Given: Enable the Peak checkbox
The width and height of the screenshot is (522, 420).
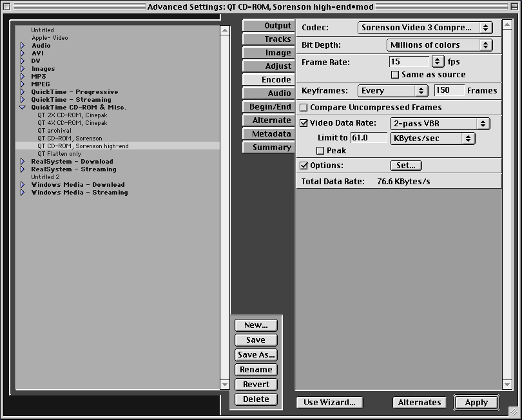Looking at the screenshot, I should pyautogui.click(x=320, y=151).
